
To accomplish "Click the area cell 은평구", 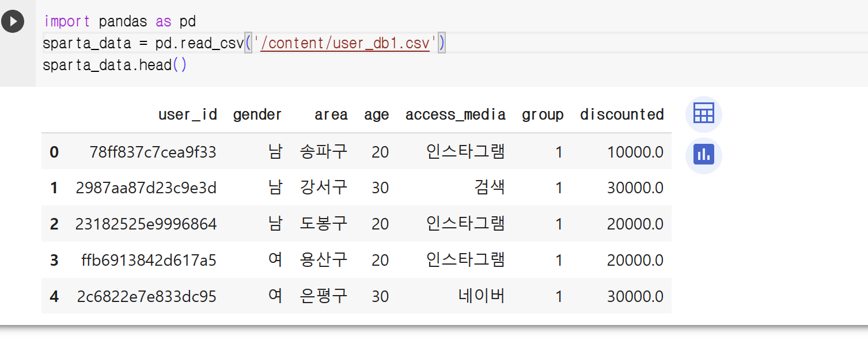I will tap(324, 297).
